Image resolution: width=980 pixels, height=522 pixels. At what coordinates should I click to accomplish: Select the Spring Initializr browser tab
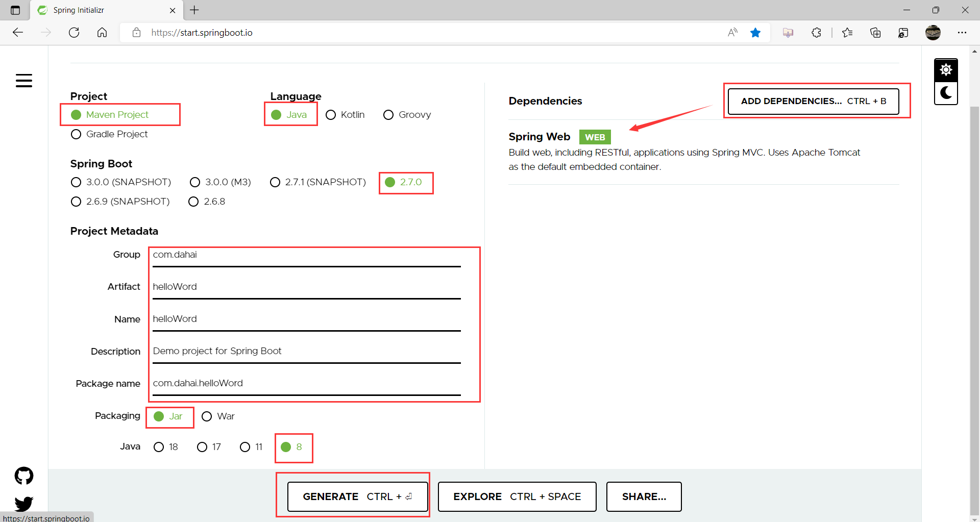pos(106,10)
